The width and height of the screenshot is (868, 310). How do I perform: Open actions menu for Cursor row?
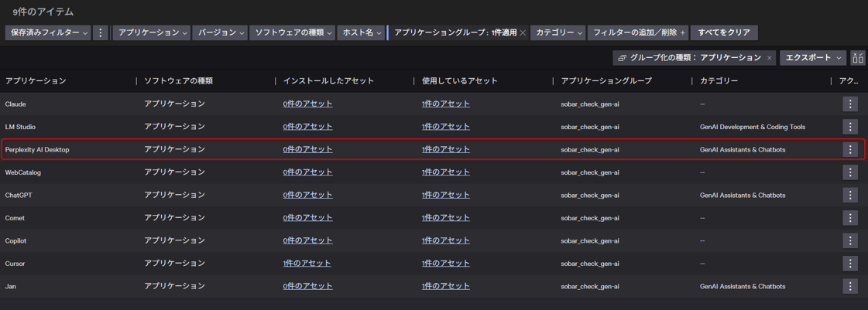849,264
